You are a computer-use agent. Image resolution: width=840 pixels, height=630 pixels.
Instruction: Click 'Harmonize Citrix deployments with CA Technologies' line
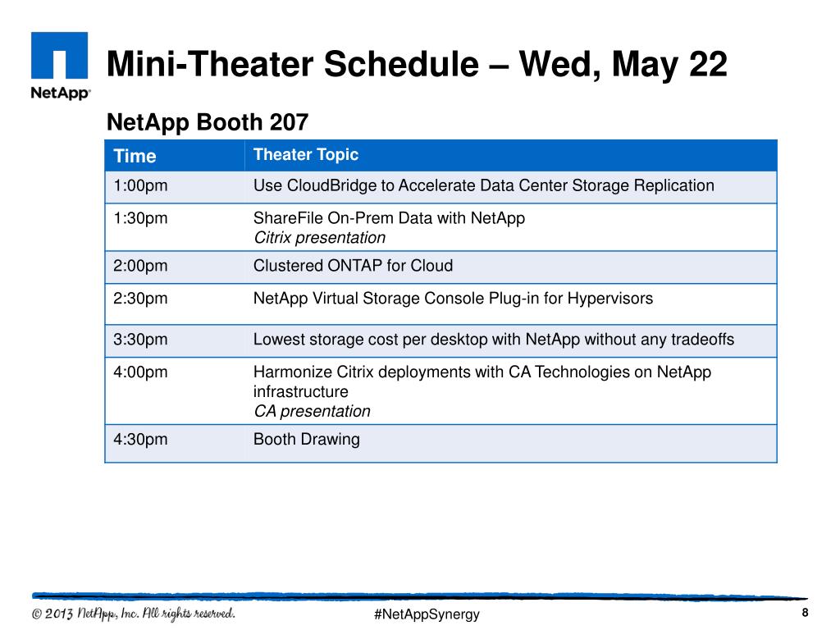pyautogui.click(x=482, y=372)
